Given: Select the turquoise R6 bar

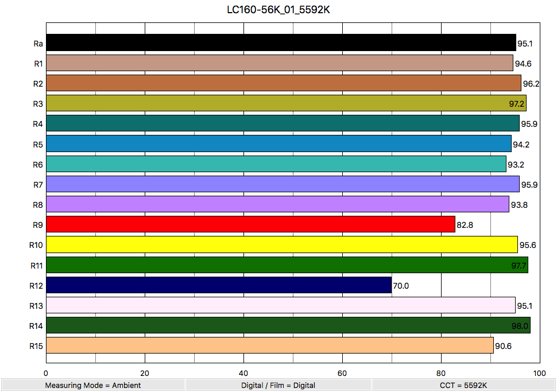Looking at the screenshot, I should [x=276, y=164].
